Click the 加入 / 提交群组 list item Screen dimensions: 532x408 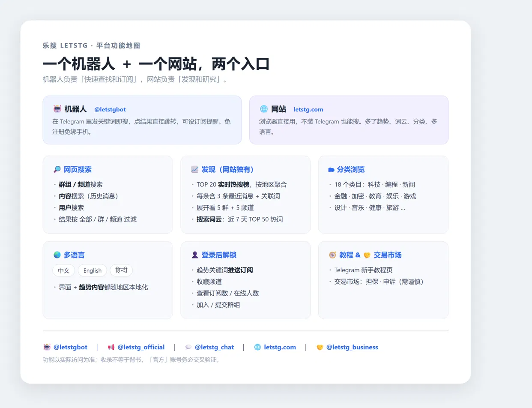coord(218,305)
